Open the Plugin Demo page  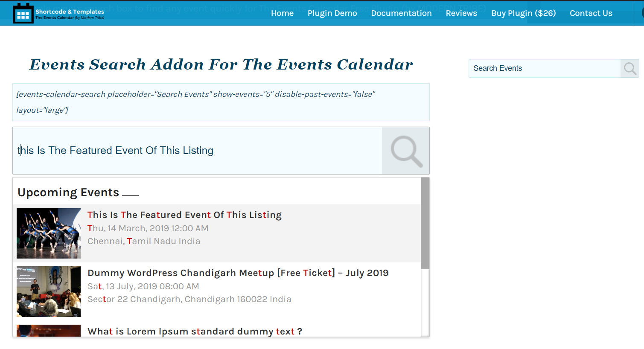tap(332, 13)
